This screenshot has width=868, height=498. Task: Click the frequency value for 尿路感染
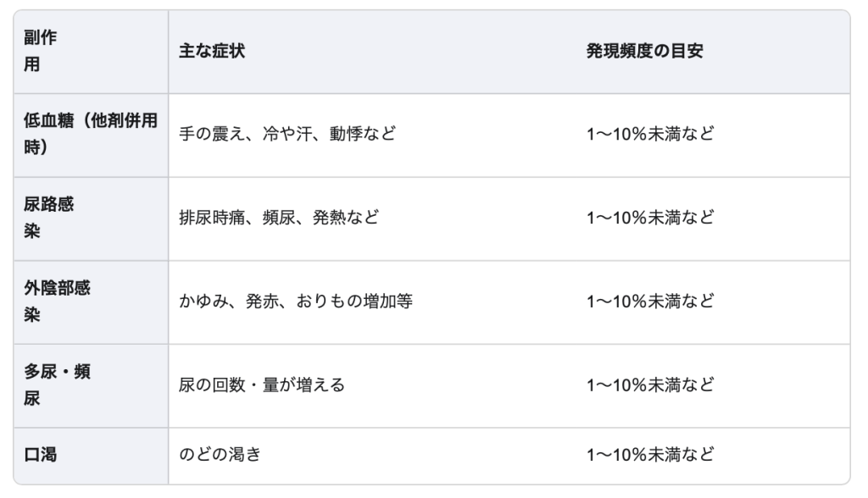pyautogui.click(x=650, y=218)
